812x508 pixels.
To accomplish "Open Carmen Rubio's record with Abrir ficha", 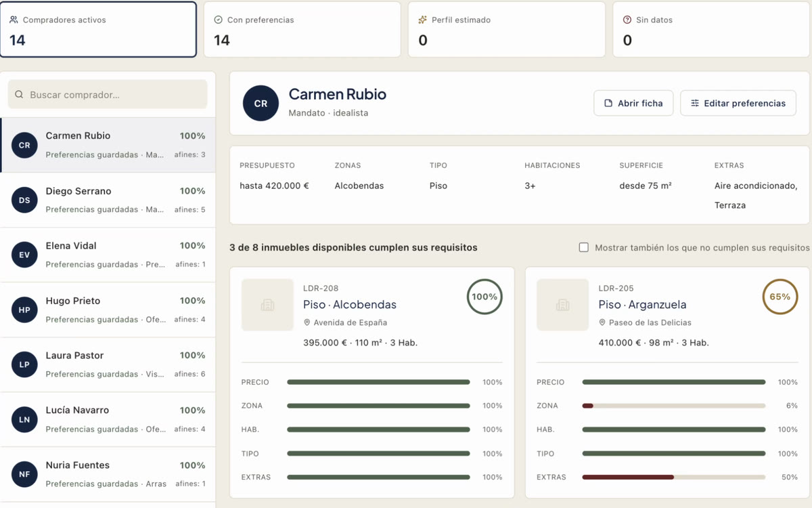I will pyautogui.click(x=633, y=104).
